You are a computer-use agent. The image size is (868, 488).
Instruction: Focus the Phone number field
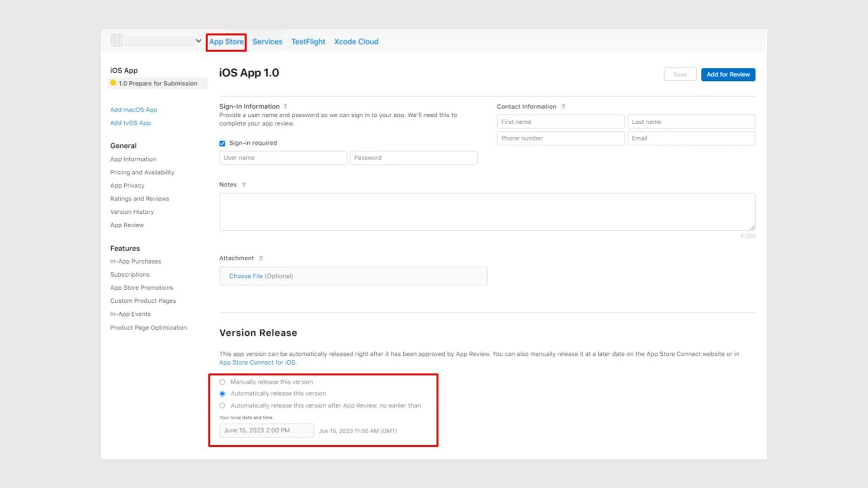pos(561,138)
